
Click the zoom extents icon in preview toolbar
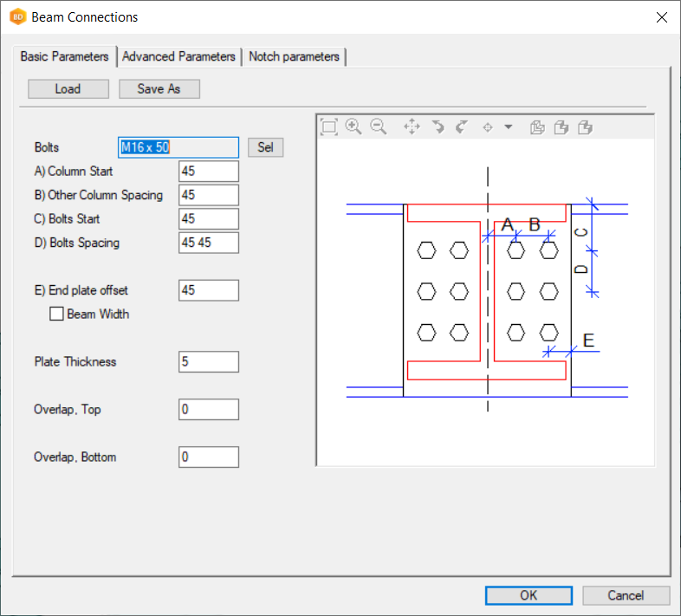pos(328,126)
